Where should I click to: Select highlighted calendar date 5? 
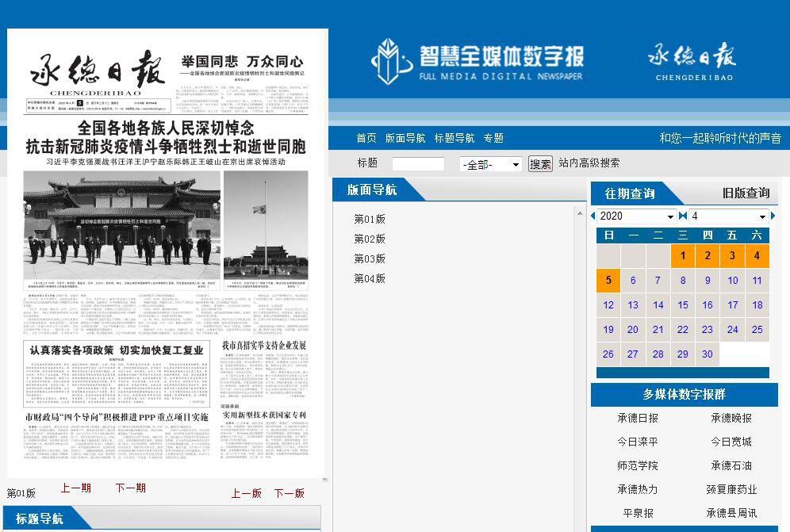[608, 281]
